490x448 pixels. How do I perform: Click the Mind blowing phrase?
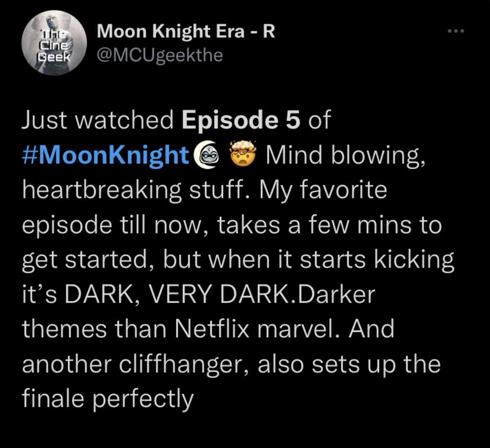coord(345,155)
